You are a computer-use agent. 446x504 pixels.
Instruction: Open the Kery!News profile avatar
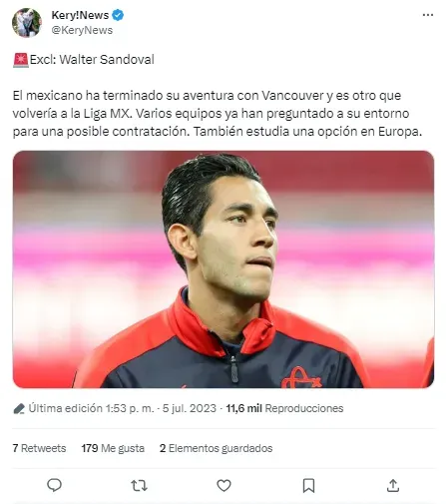[27, 23]
